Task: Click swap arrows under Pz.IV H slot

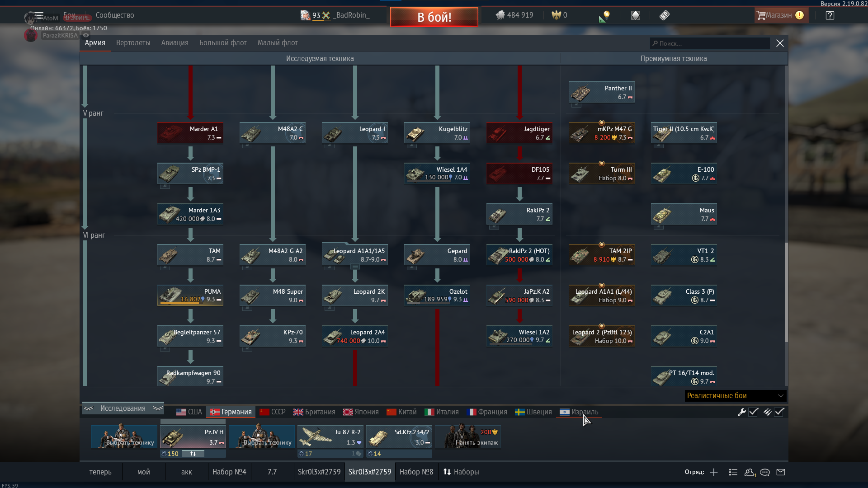Action: (193, 454)
